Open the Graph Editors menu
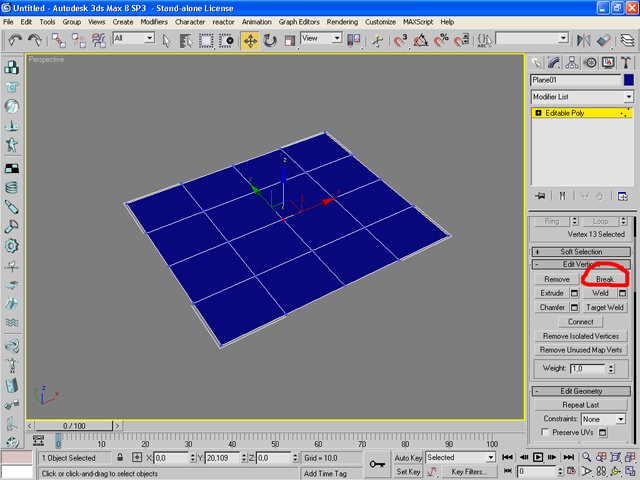 299,22
